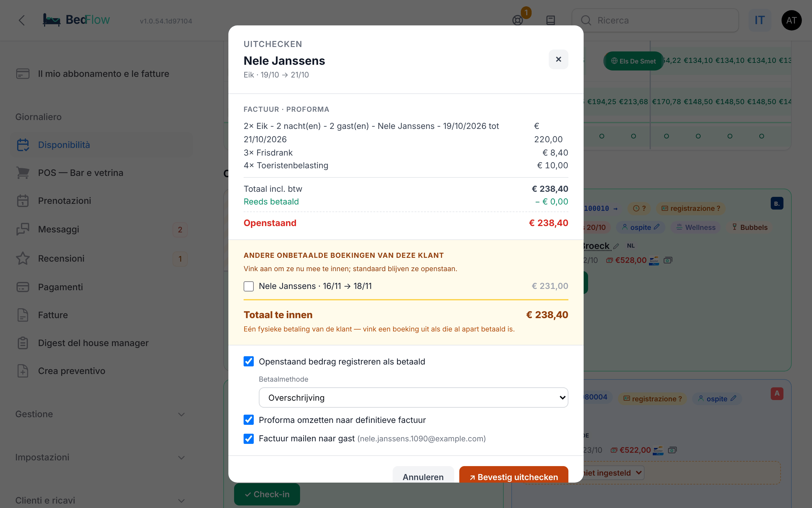Viewport: 812px width, 508px height.
Task: Open Digest del house manager
Action: [x=101, y=343]
